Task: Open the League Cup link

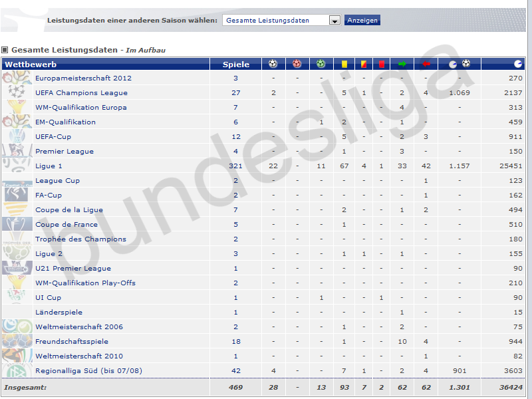Action: 57,180
